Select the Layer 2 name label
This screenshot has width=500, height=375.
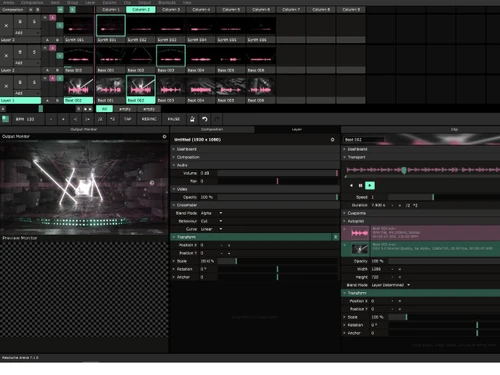pyautogui.click(x=20, y=70)
